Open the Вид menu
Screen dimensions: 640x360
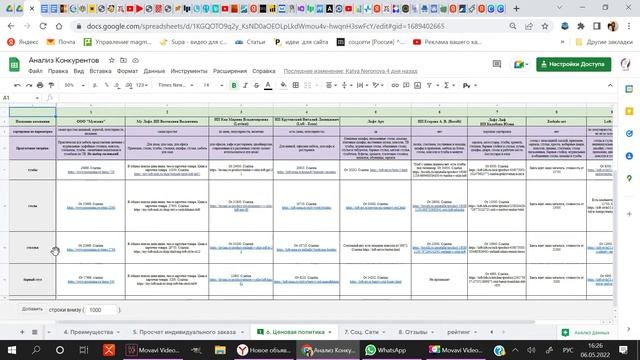point(78,71)
